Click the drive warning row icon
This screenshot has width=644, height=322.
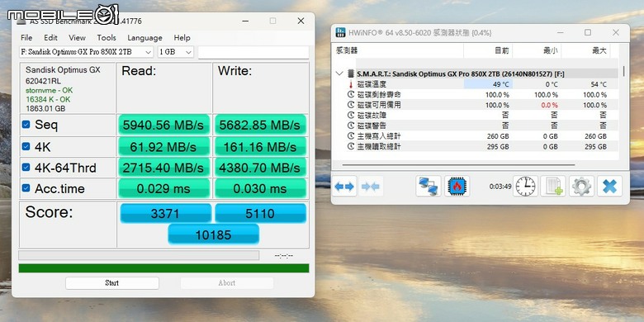[x=351, y=125]
